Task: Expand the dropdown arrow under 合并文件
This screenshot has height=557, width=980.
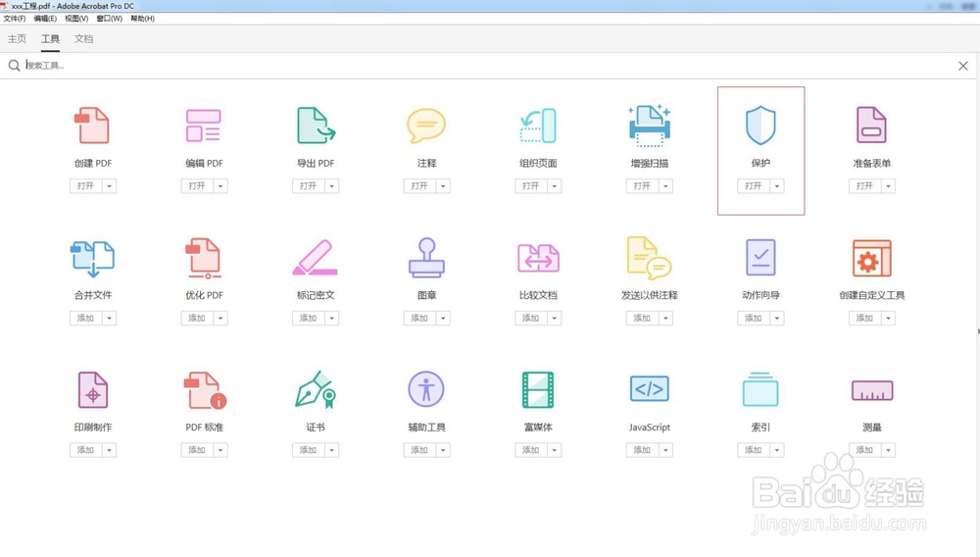Action: coord(110,318)
